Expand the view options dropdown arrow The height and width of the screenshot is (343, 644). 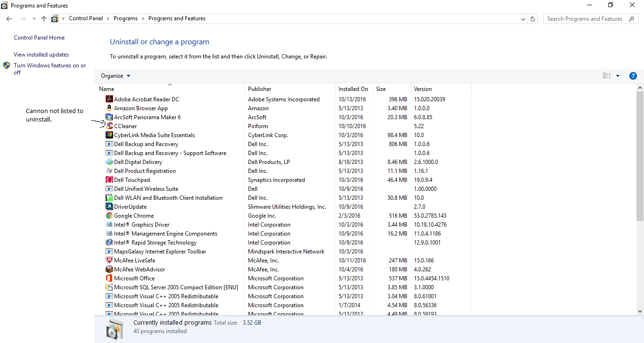point(618,76)
